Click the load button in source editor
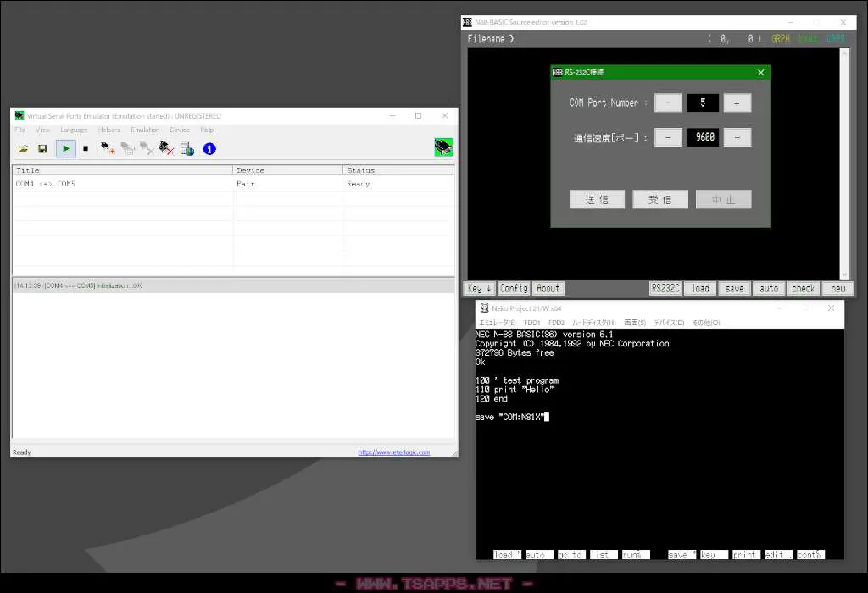Viewport: 868px width, 593px height. 700,288
